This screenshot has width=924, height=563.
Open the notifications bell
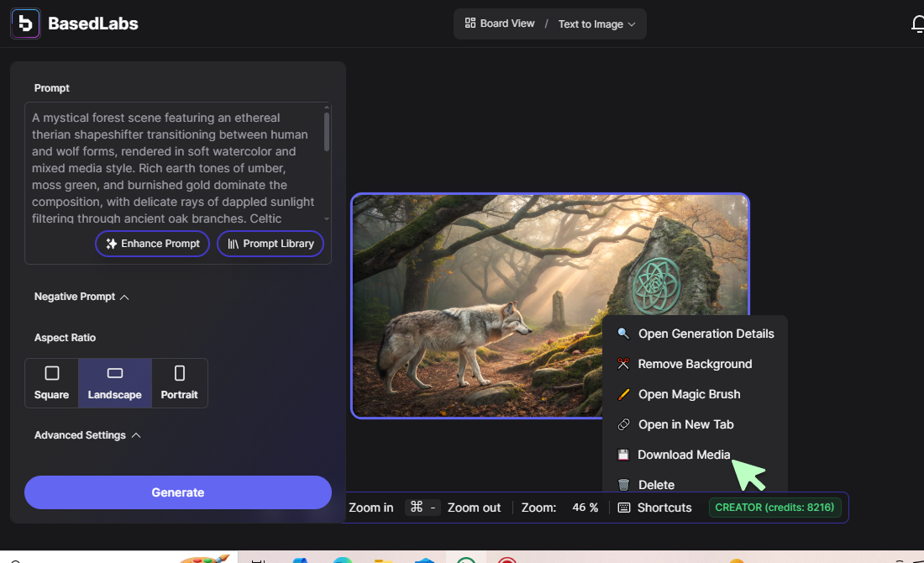coord(917,24)
